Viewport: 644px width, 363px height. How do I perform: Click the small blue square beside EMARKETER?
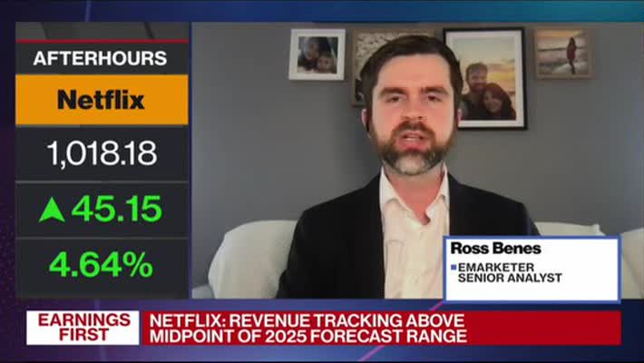[454, 267]
